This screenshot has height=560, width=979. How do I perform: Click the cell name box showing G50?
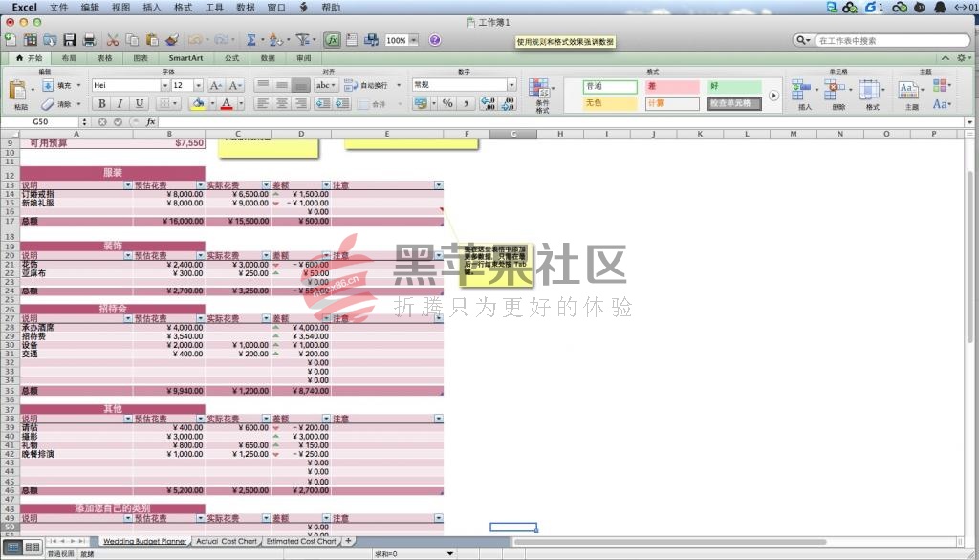pyautogui.click(x=40, y=121)
